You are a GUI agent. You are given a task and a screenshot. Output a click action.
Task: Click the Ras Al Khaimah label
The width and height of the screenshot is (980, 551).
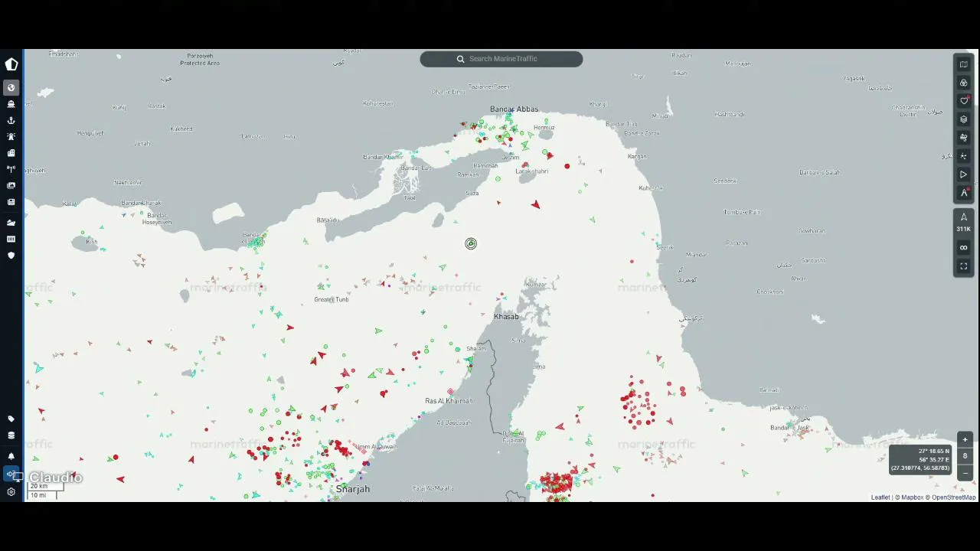point(449,401)
